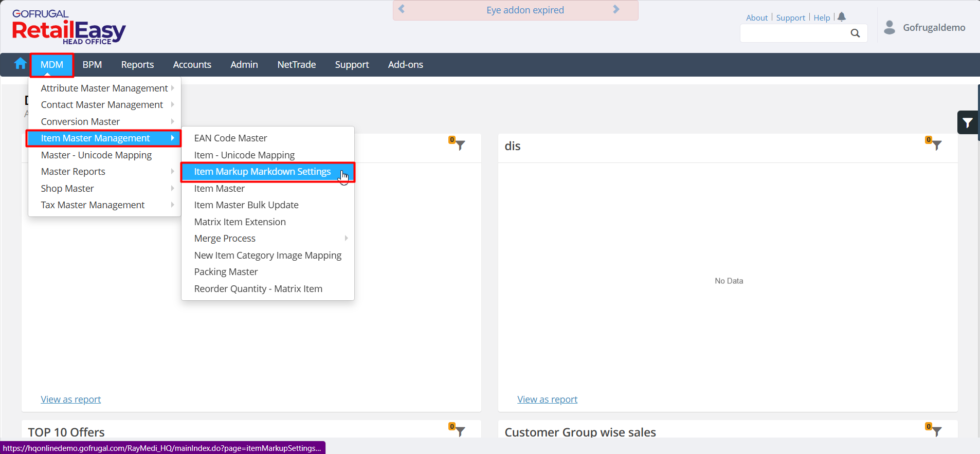Click View as report link under dis
The height and width of the screenshot is (454, 980).
547,399
